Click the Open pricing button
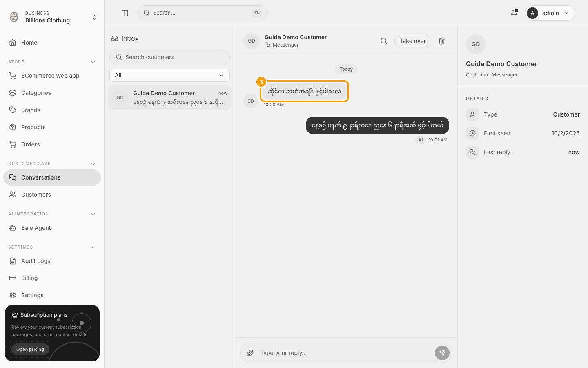 pyautogui.click(x=30, y=349)
